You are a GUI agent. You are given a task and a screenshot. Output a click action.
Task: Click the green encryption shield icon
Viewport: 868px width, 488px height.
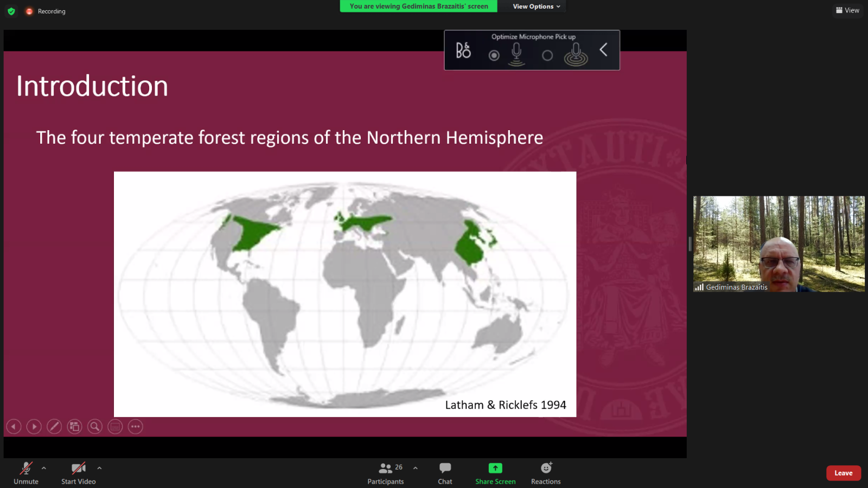point(11,11)
